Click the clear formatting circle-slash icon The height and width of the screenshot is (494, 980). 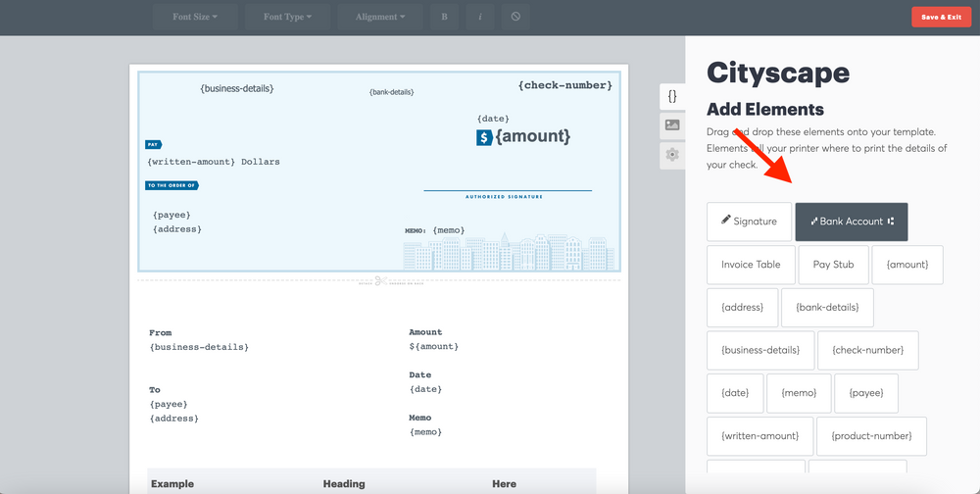coord(515,17)
